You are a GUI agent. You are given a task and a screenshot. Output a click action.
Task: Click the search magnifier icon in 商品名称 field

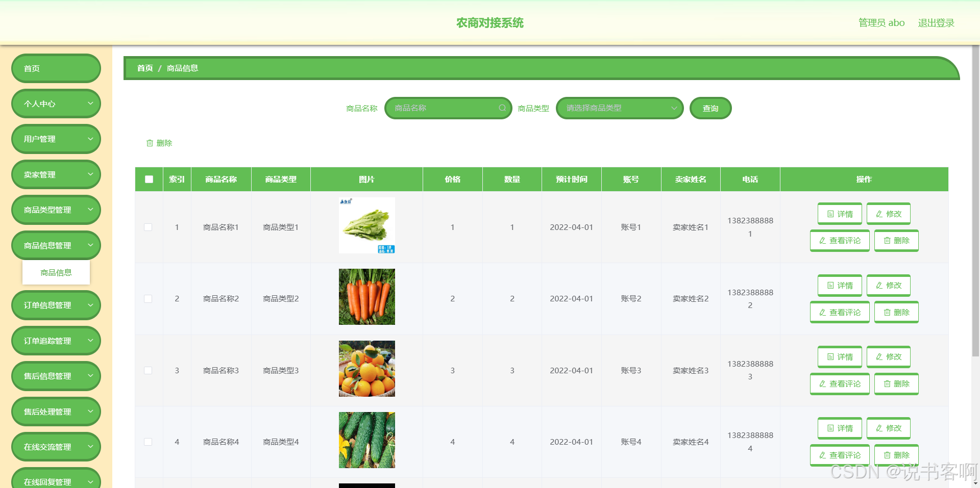502,108
